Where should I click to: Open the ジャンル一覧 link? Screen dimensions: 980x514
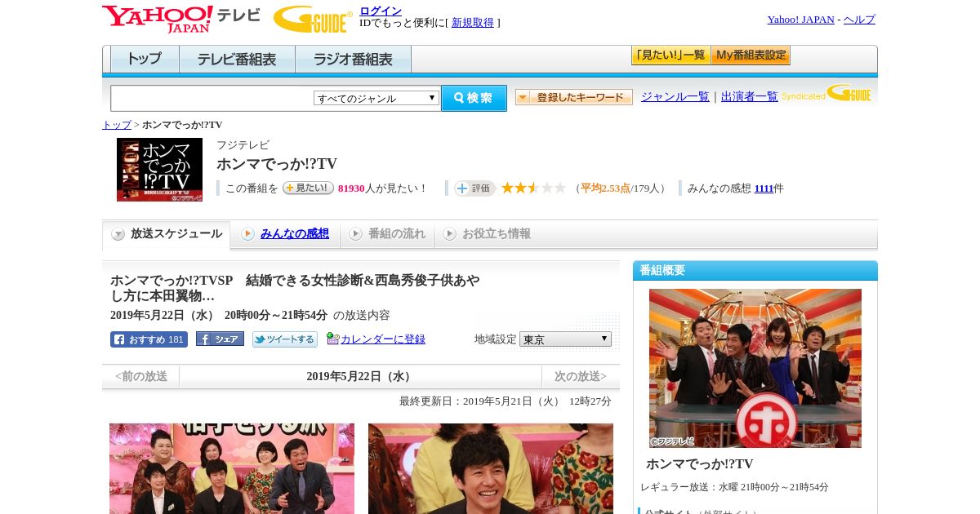pyautogui.click(x=675, y=96)
